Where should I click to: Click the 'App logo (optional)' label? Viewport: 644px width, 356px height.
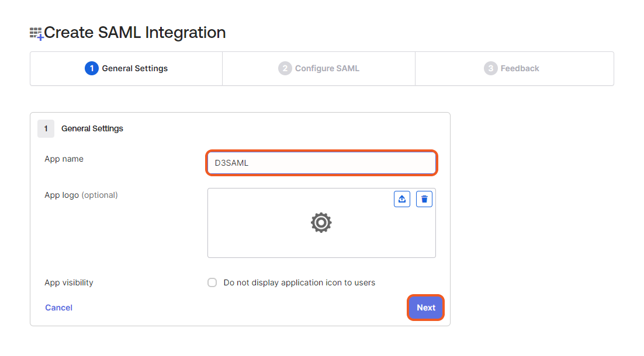click(81, 195)
